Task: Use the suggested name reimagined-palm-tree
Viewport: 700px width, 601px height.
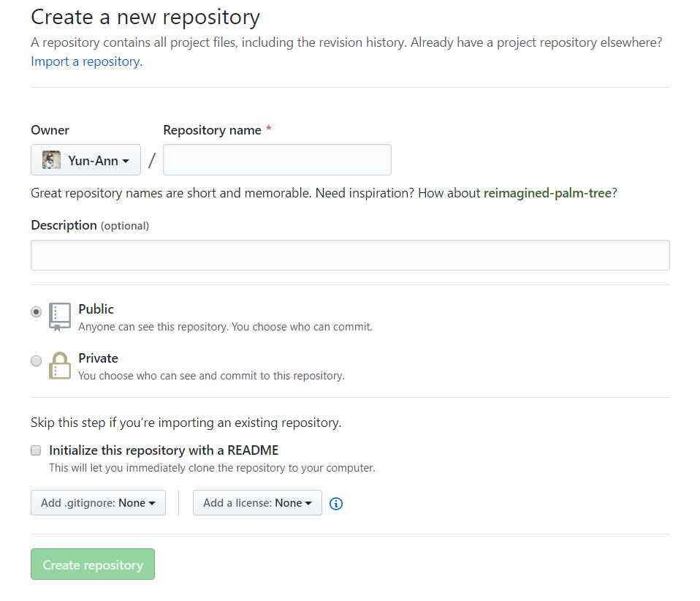Action: tap(547, 194)
